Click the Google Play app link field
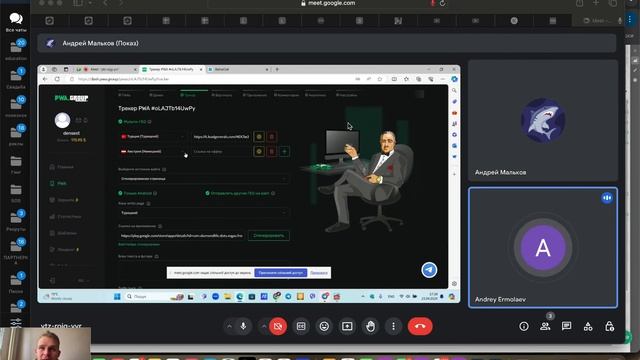This screenshot has height=360, width=640. (x=182, y=236)
